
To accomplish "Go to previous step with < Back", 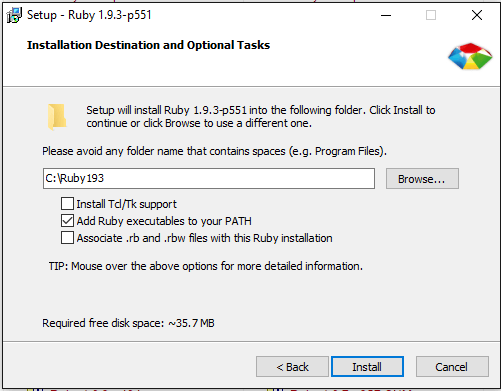I will point(292,367).
